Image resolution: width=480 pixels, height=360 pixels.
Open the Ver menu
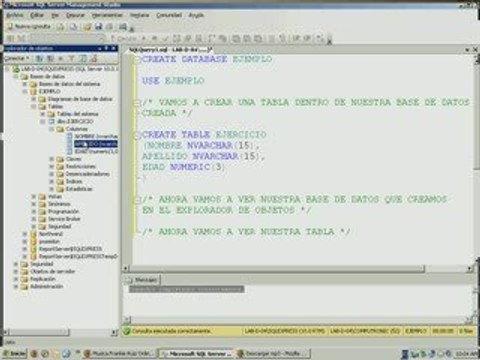coord(55,15)
